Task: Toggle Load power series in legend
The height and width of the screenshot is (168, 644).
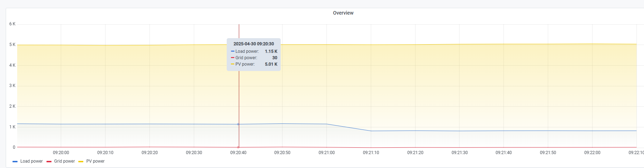Action: point(31,161)
